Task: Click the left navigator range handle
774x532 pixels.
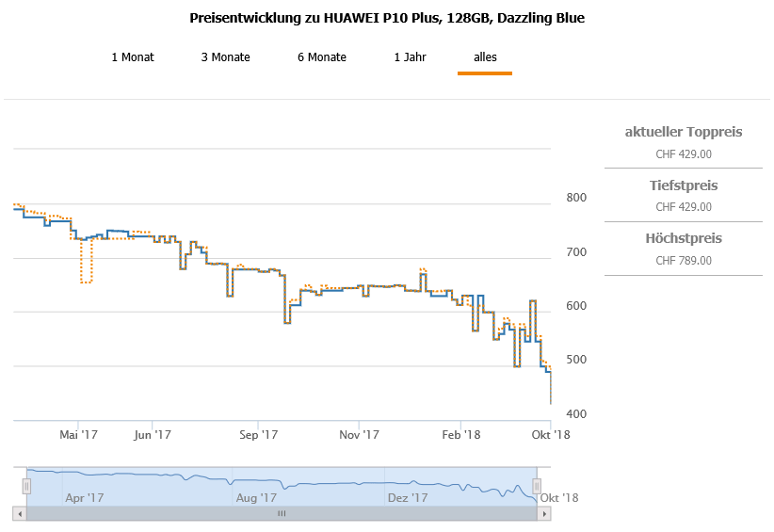Action: [26, 486]
